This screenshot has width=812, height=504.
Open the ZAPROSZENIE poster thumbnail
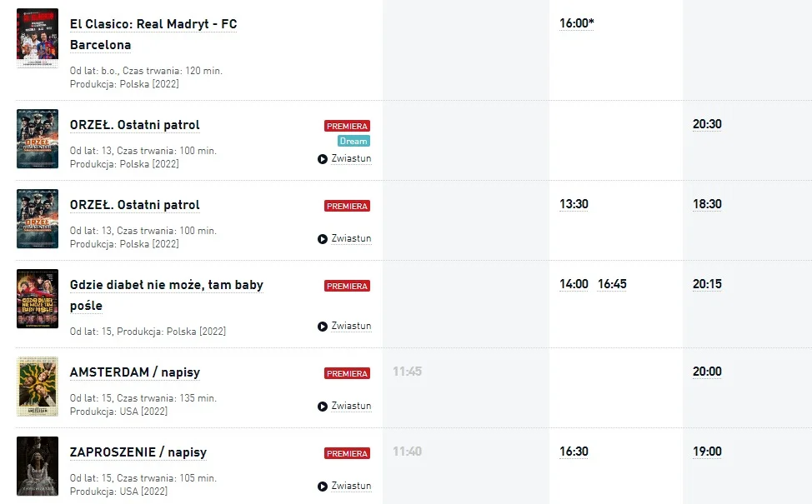(x=38, y=467)
